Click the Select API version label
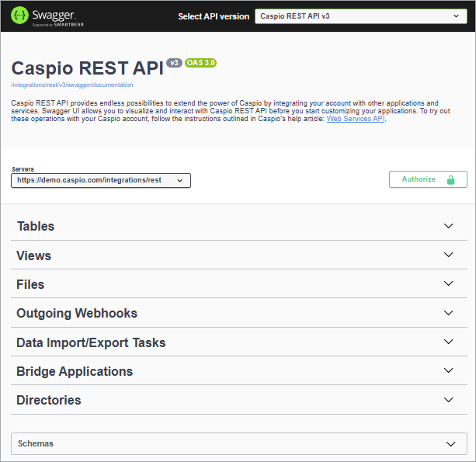The image size is (476, 462). tap(214, 16)
